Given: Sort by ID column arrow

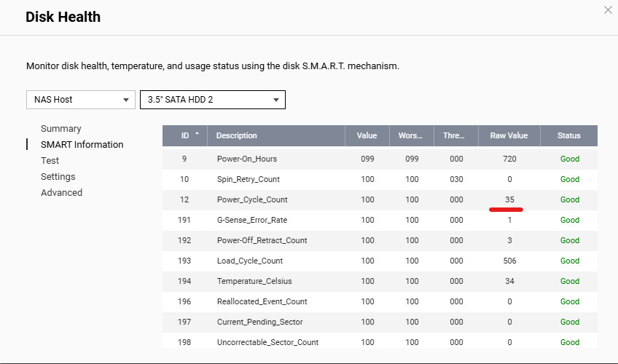Looking at the screenshot, I should pos(195,135).
